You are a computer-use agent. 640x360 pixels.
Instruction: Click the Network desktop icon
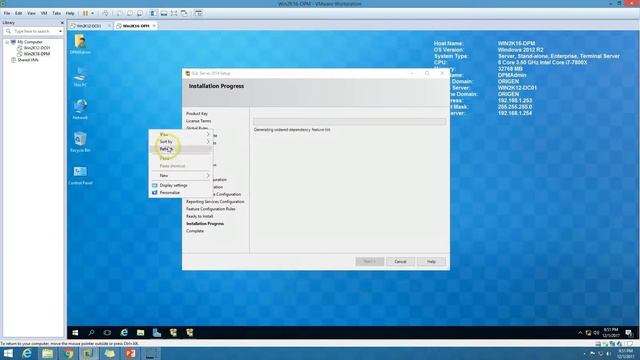point(80,109)
